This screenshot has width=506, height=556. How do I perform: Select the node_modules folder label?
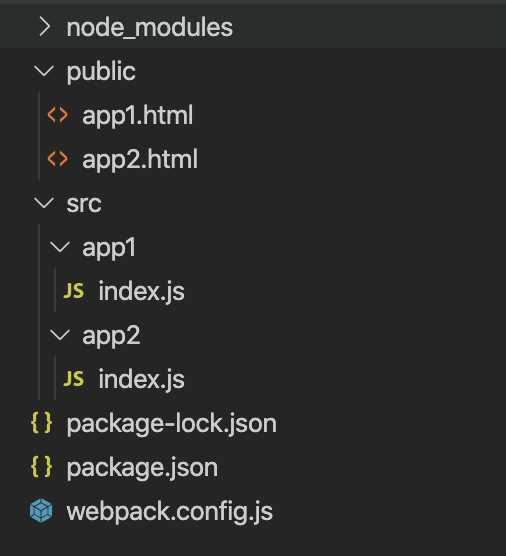(150, 28)
